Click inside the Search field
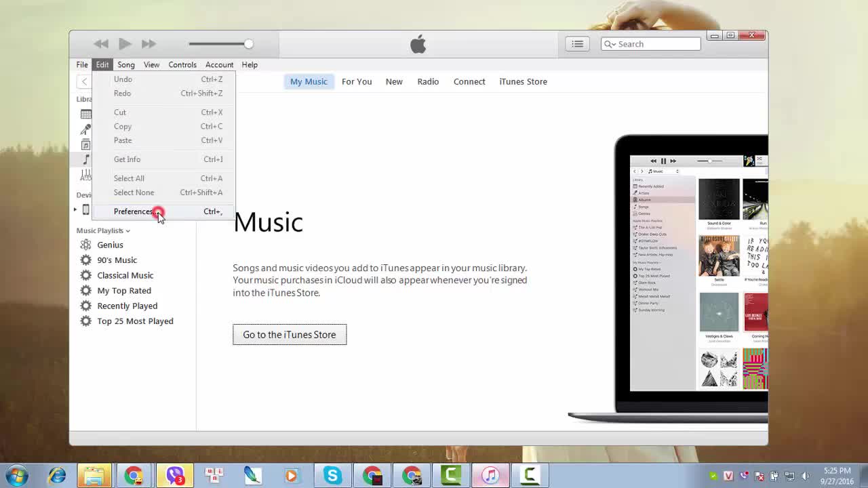This screenshot has height=488, width=868. point(650,44)
